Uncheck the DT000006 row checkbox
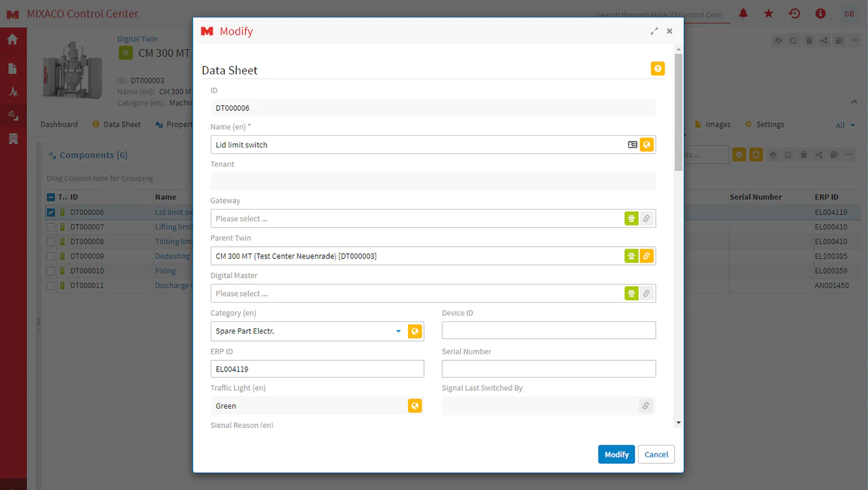This screenshot has height=490, width=868. [x=51, y=212]
